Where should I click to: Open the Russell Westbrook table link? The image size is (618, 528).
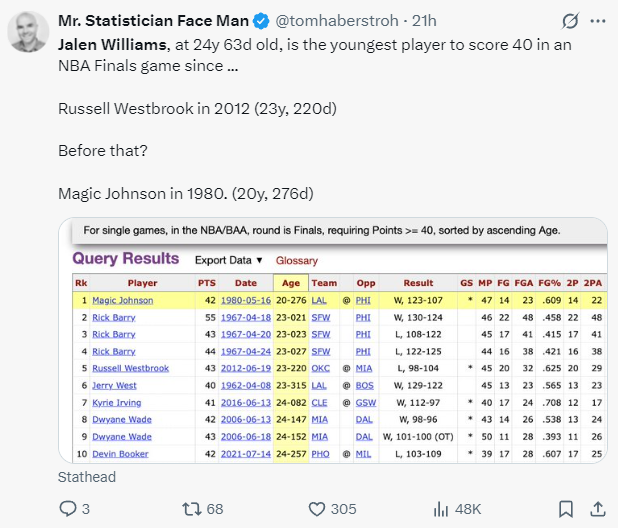[130, 368]
